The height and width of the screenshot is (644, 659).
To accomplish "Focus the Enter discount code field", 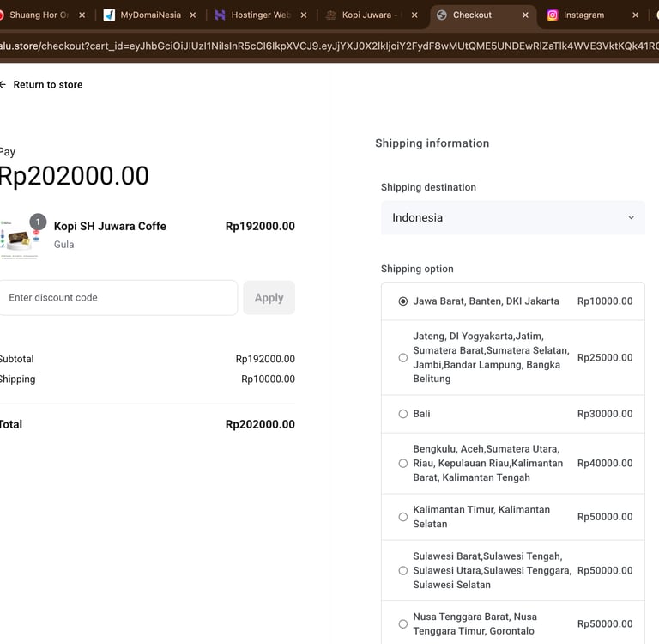I will 118,298.
